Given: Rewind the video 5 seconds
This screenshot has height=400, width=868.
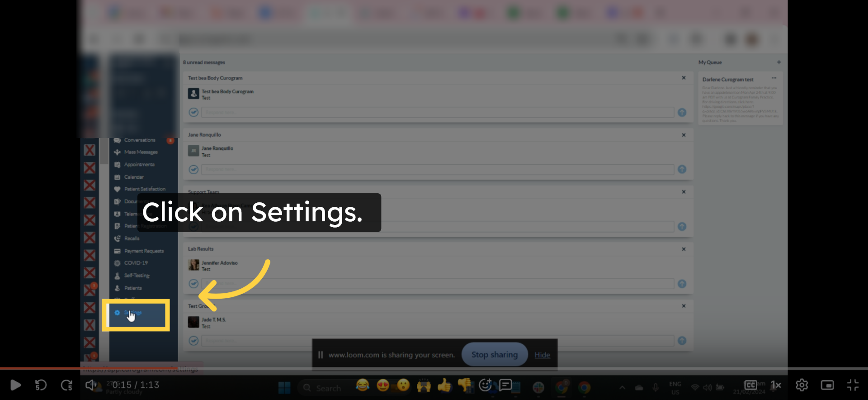Looking at the screenshot, I should point(41,385).
